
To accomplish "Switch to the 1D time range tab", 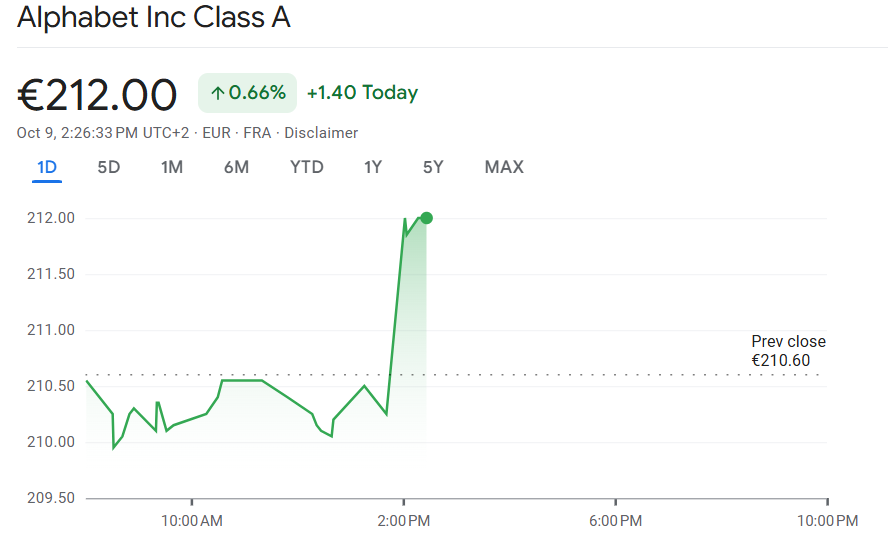I will (x=46, y=167).
